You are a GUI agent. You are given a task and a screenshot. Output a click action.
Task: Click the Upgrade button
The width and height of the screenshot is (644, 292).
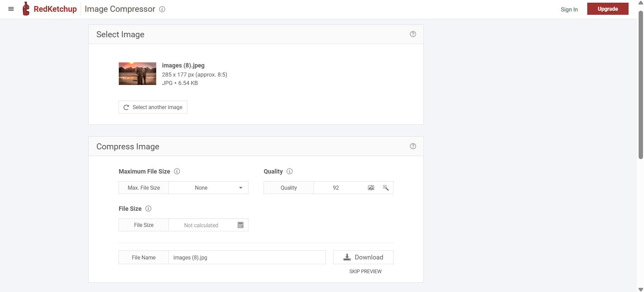click(x=607, y=9)
